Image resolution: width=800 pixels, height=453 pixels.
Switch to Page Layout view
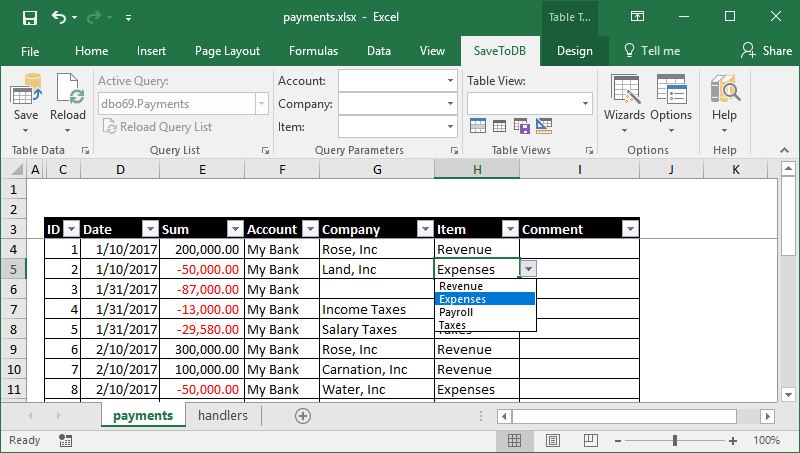coord(553,440)
